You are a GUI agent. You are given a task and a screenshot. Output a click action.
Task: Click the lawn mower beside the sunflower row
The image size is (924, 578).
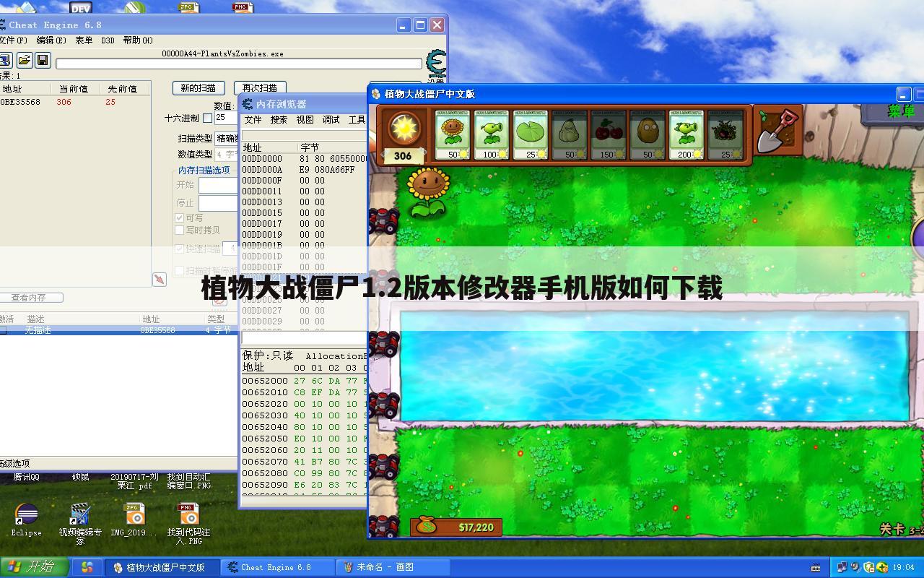[x=383, y=220]
